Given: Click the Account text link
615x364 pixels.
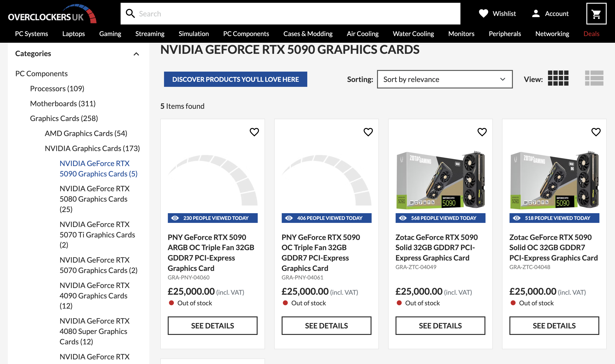Looking at the screenshot, I should pos(557,13).
